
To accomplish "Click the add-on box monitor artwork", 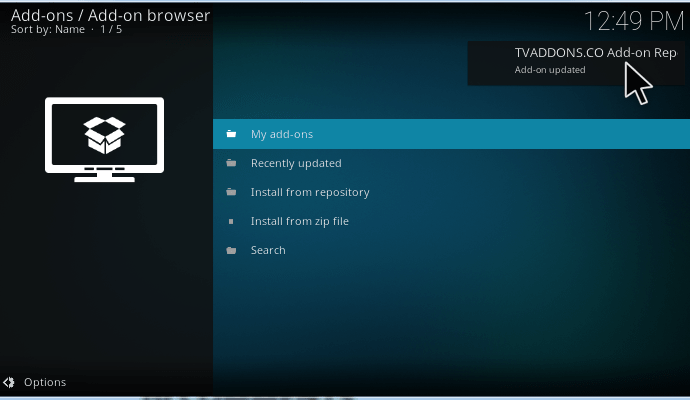I will pyautogui.click(x=104, y=139).
